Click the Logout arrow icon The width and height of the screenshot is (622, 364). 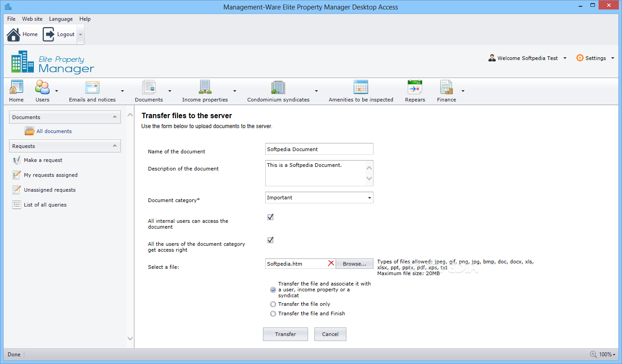click(49, 34)
